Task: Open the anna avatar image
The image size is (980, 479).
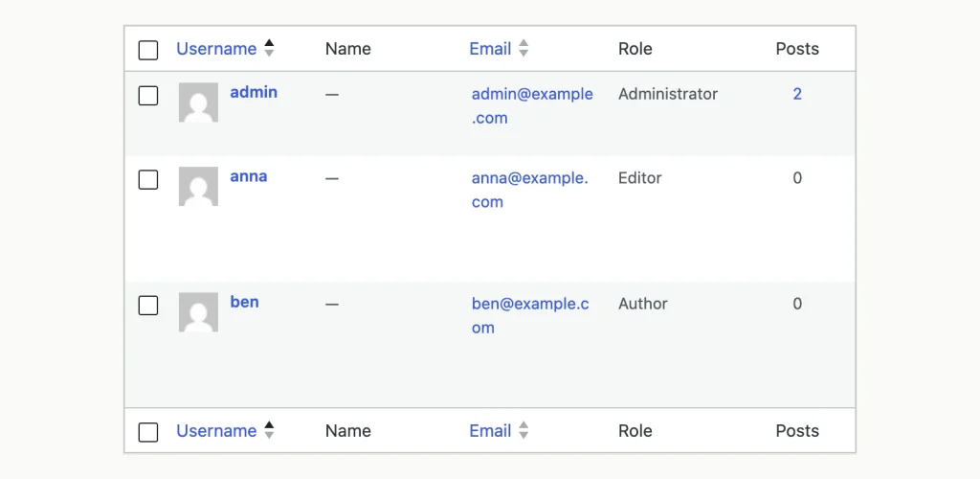Action: pos(199,186)
